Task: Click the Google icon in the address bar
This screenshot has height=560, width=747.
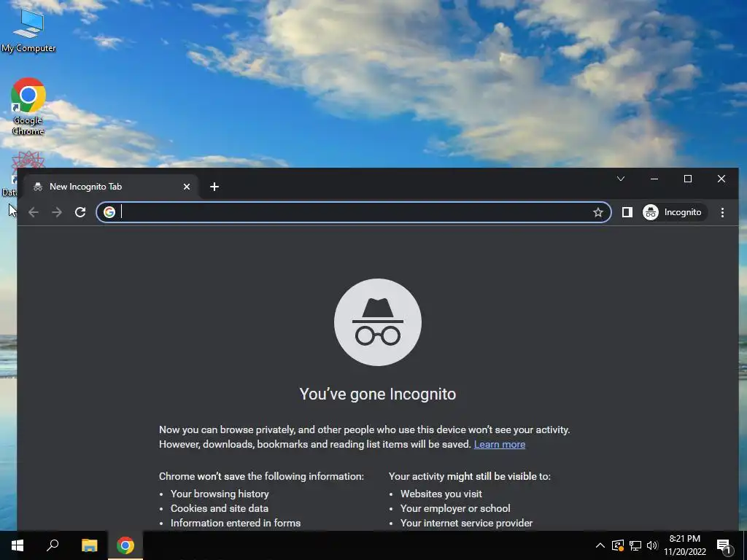Action: (x=109, y=212)
